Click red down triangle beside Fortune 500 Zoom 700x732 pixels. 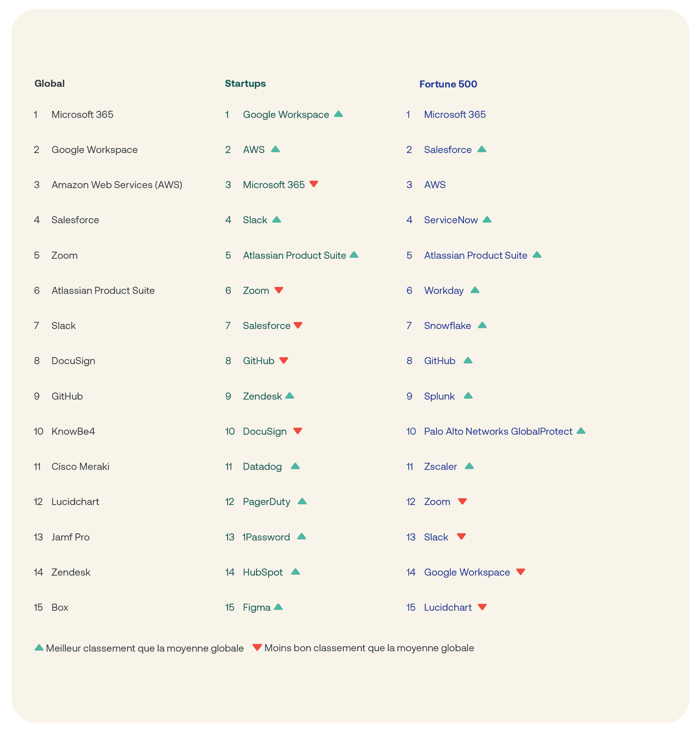pyautogui.click(x=462, y=501)
